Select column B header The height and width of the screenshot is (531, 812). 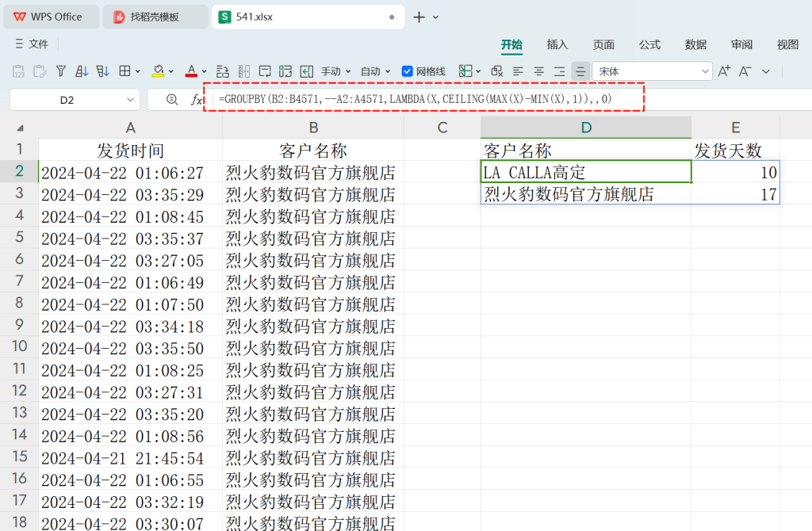point(313,128)
